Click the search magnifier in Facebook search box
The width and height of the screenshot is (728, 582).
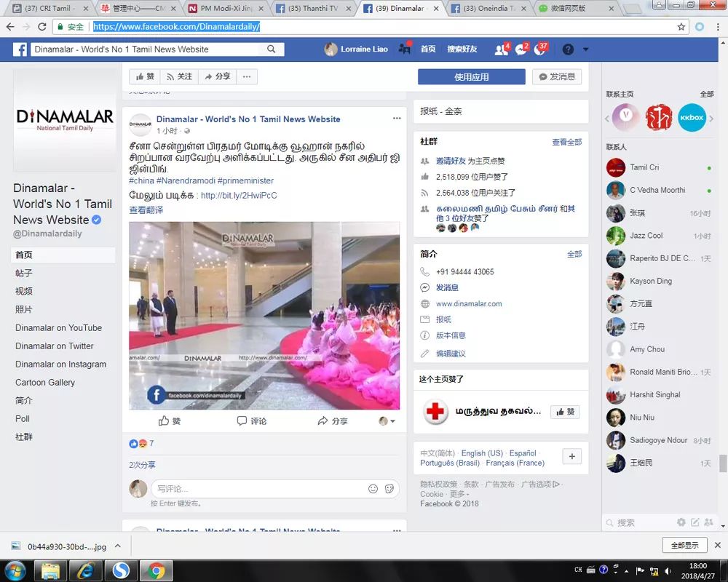pos(271,49)
